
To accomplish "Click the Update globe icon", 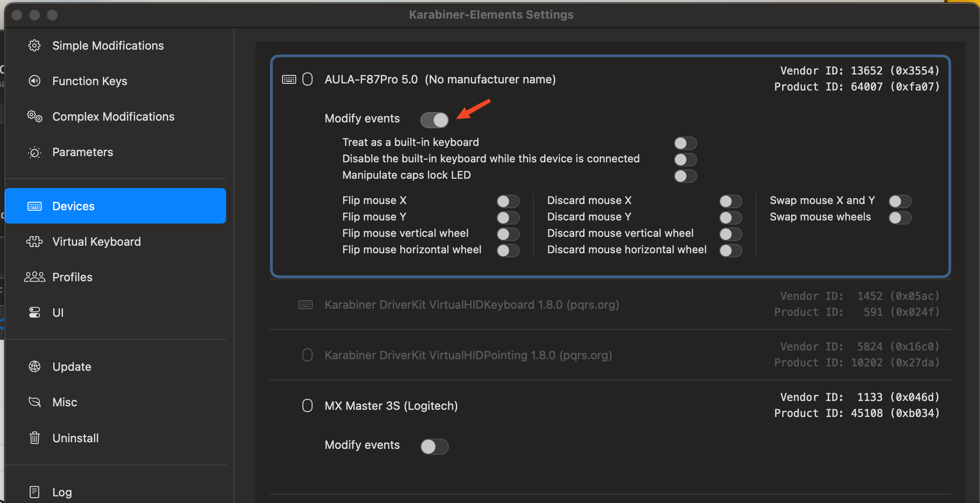I will pos(35,367).
